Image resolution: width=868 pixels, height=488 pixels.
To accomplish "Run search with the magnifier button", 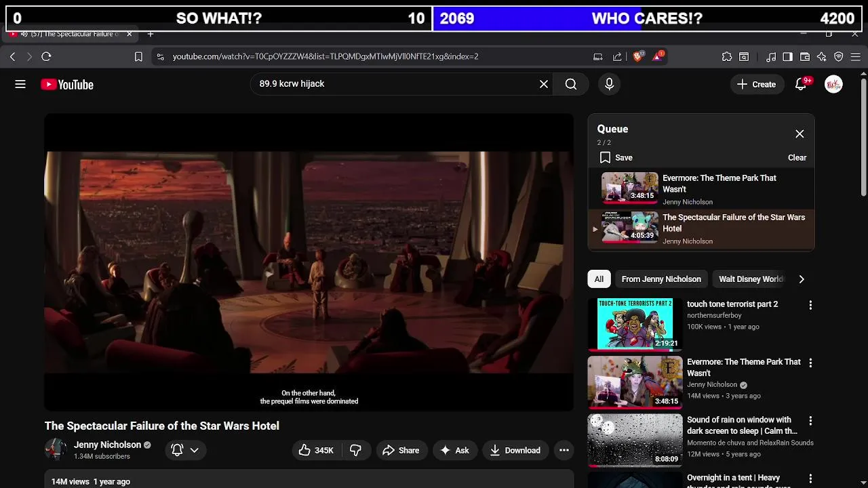I will tap(571, 84).
